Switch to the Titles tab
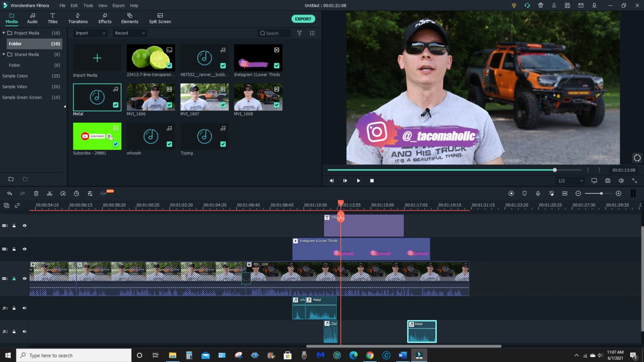Screen dimensions: 644x362 coord(52,19)
